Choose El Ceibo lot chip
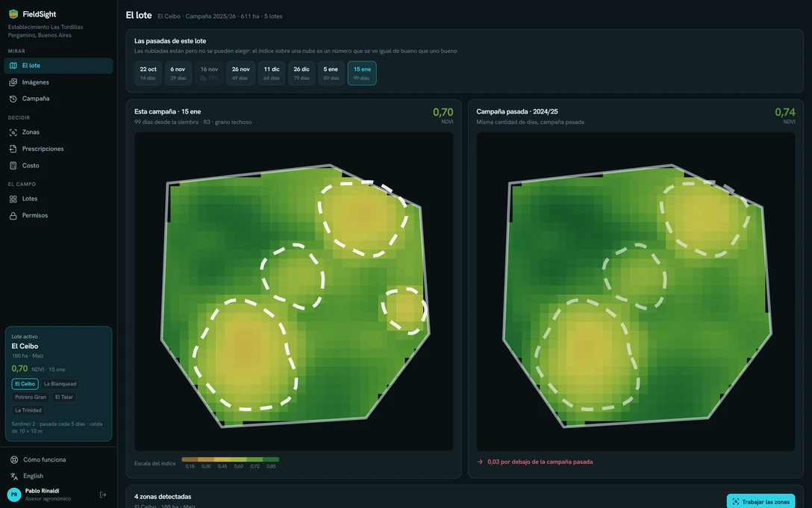This screenshot has width=812, height=508. 25,384
